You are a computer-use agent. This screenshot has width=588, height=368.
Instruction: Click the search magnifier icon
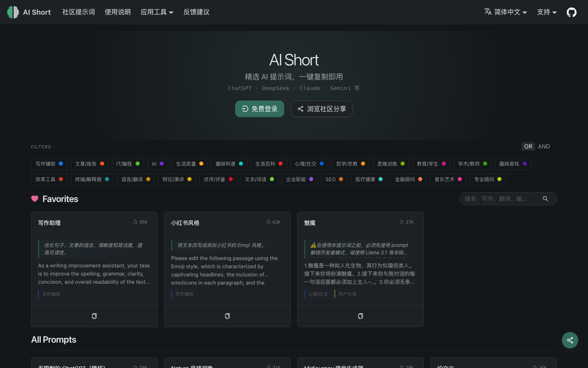pyautogui.click(x=546, y=199)
